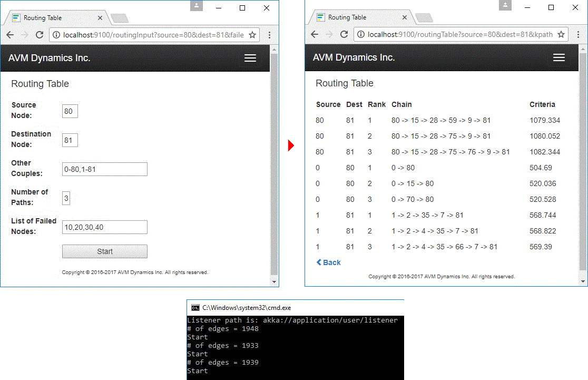Click the Rank column header
The width and height of the screenshot is (588, 380).
pos(377,104)
